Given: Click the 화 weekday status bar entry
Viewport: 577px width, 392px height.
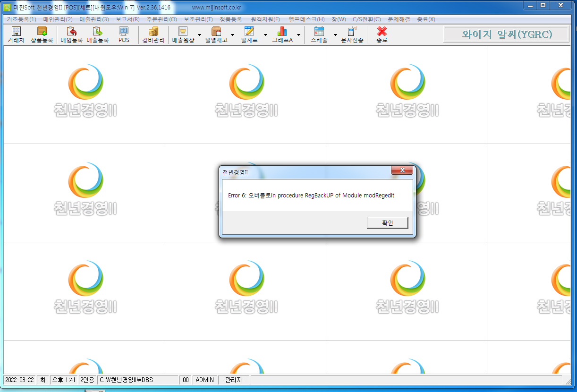Looking at the screenshot, I should [43, 380].
